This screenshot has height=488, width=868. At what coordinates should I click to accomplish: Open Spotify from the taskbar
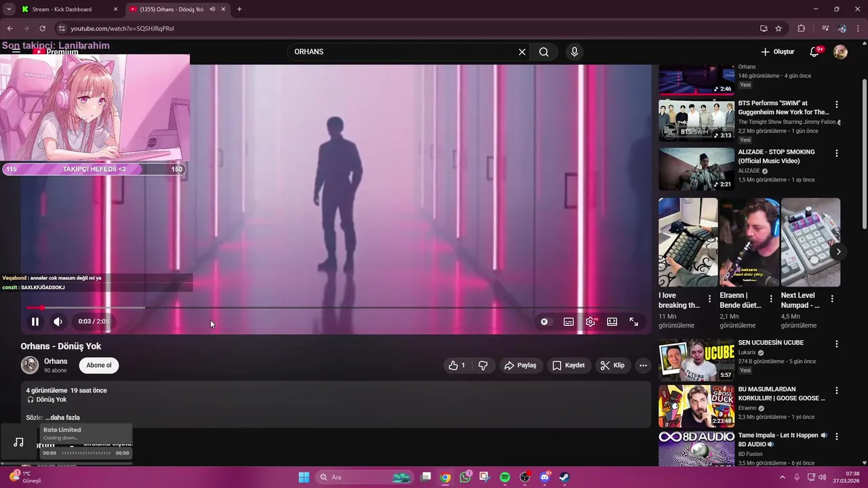click(505, 477)
